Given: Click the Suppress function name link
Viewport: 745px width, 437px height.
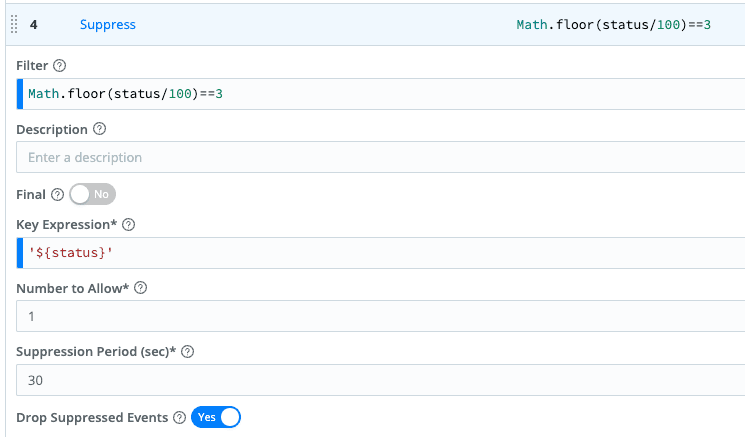Looking at the screenshot, I should pyautogui.click(x=108, y=24).
